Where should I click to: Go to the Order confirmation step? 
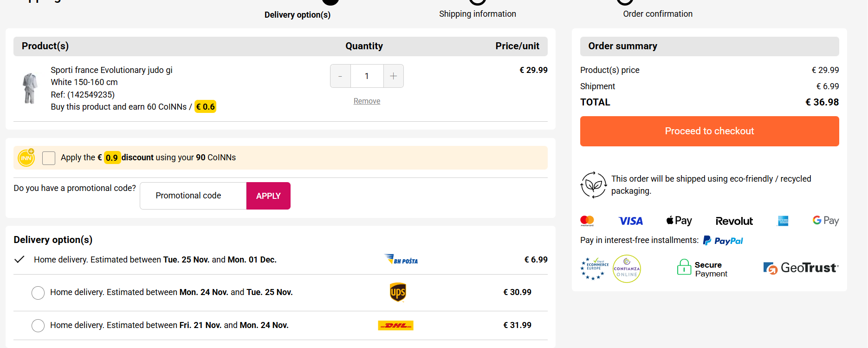pyautogui.click(x=657, y=13)
